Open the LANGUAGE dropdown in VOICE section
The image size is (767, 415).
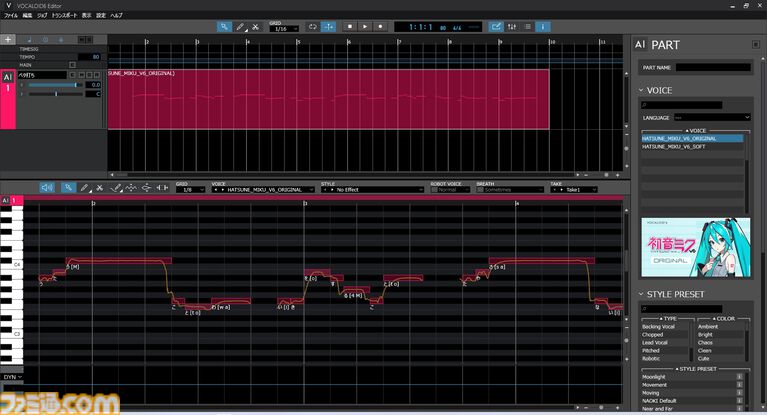pyautogui.click(x=712, y=117)
